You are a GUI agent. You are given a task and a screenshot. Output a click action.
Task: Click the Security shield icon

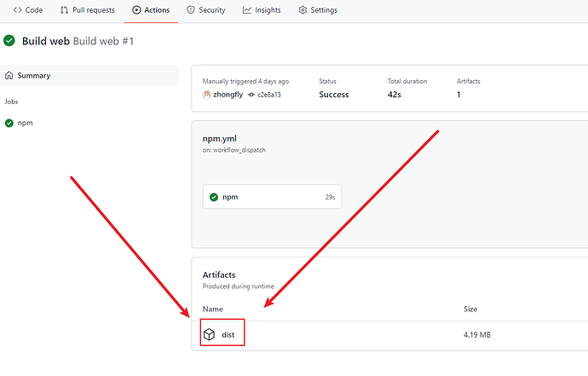191,10
